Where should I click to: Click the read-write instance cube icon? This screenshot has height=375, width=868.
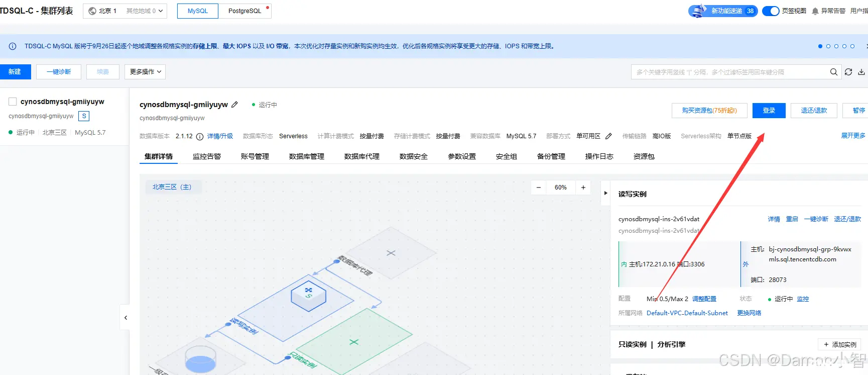[308, 296]
